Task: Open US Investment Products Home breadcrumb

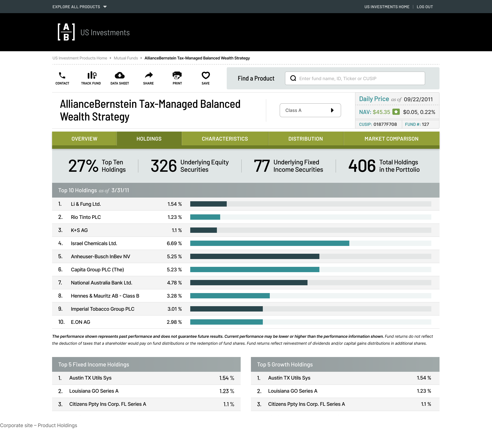Action: click(x=80, y=58)
